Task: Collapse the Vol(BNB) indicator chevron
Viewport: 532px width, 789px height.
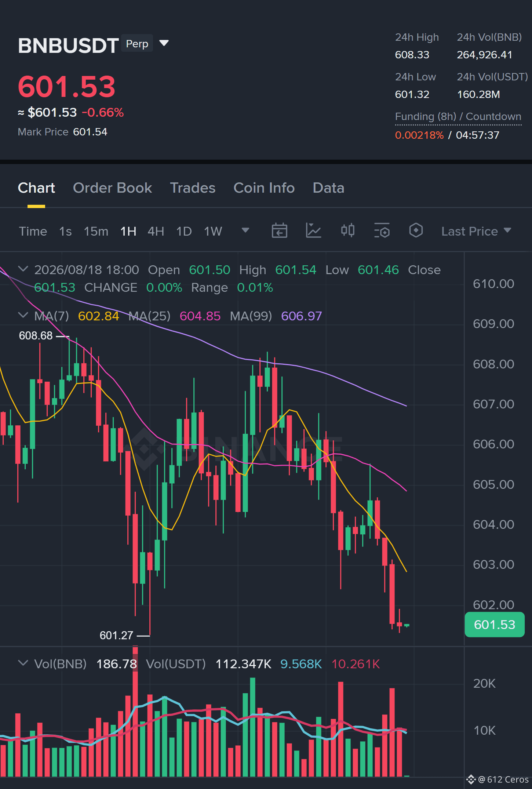Action: pos(23,663)
